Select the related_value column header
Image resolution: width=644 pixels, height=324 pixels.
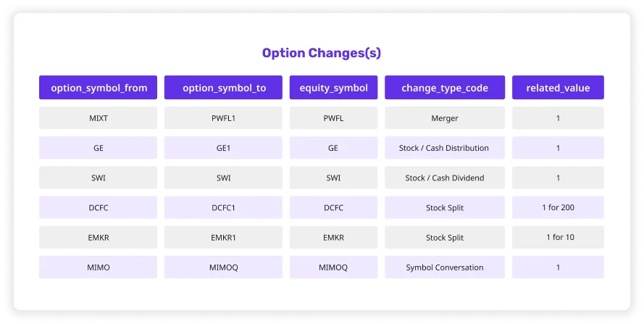(559, 88)
